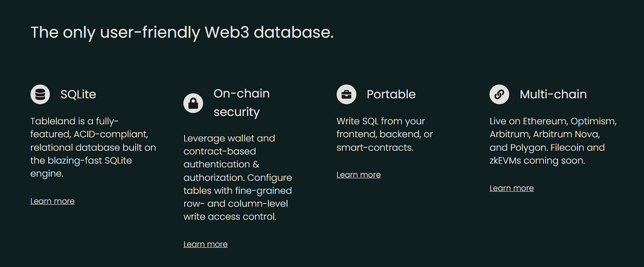Click the phrase smart-contracts in Portable description

click(375, 148)
